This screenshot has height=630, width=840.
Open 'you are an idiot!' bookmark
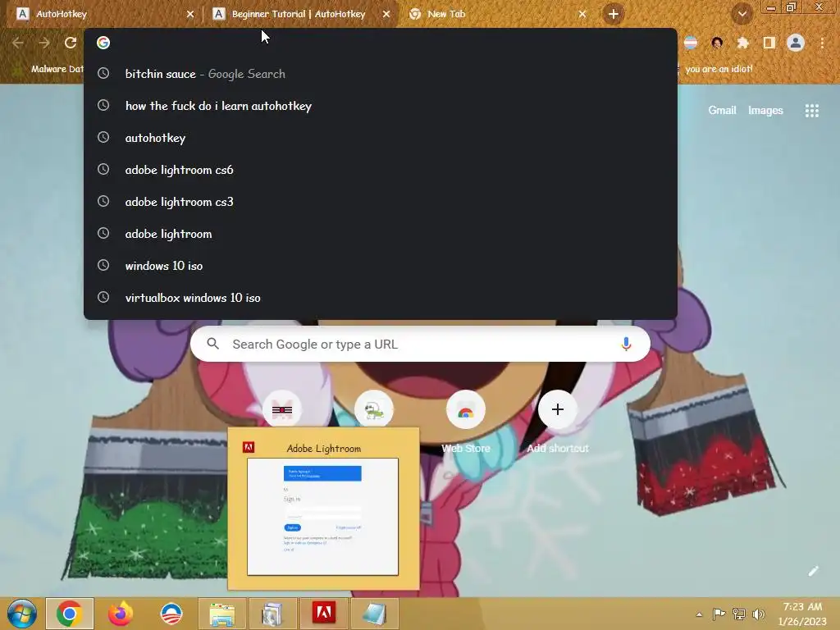[x=719, y=69]
